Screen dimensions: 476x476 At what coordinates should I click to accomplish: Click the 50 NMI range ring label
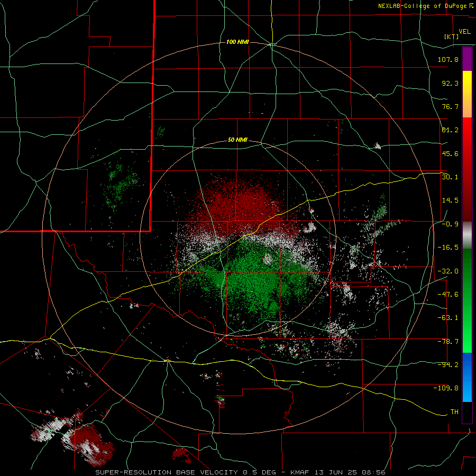pyautogui.click(x=237, y=140)
